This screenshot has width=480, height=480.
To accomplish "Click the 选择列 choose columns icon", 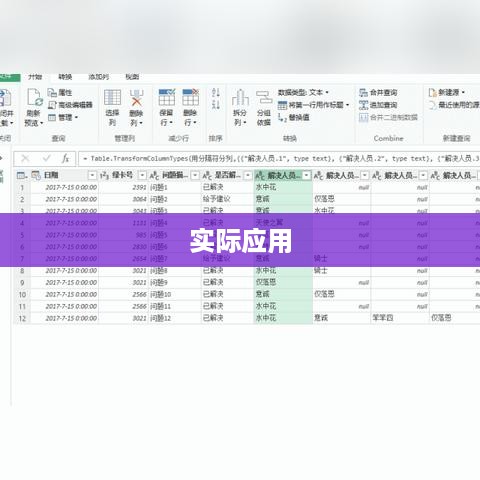I will click(x=112, y=98).
